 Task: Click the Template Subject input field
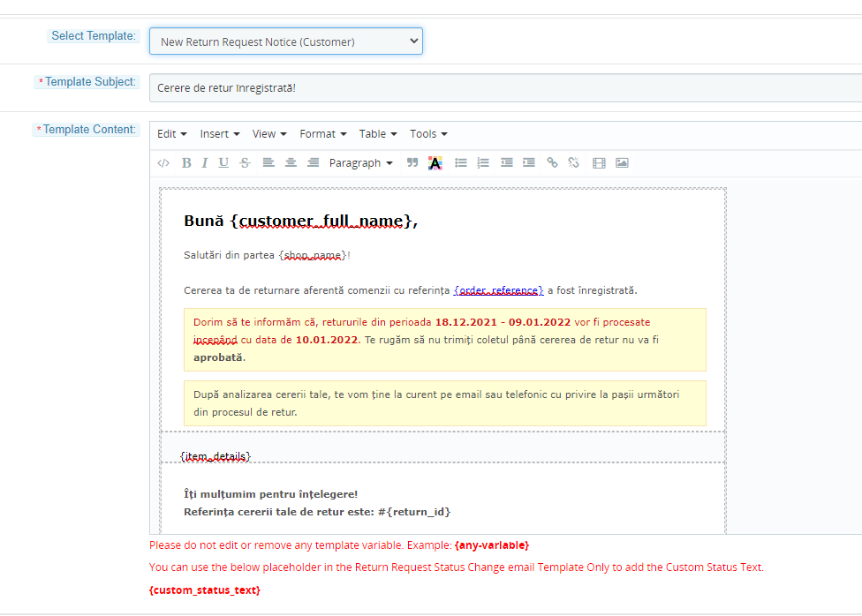point(506,88)
